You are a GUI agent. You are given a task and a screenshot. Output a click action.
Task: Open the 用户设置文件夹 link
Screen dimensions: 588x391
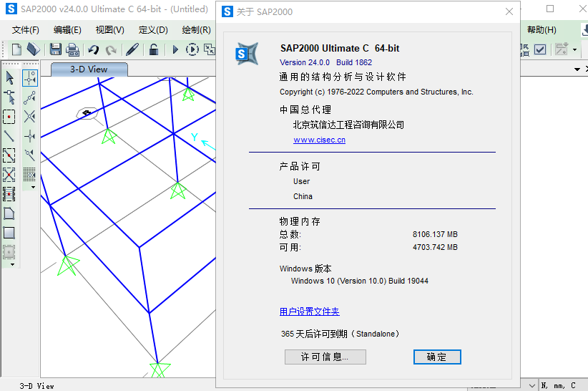pos(309,312)
